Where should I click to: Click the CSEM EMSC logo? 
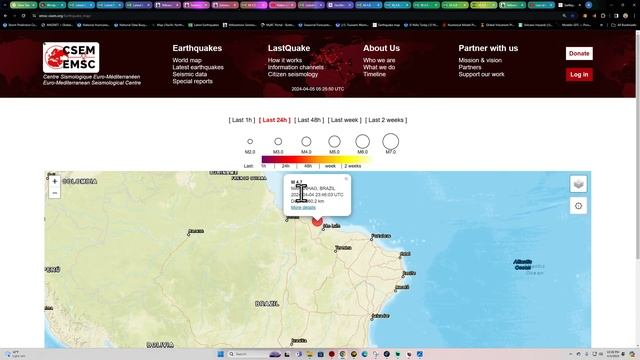click(71, 58)
